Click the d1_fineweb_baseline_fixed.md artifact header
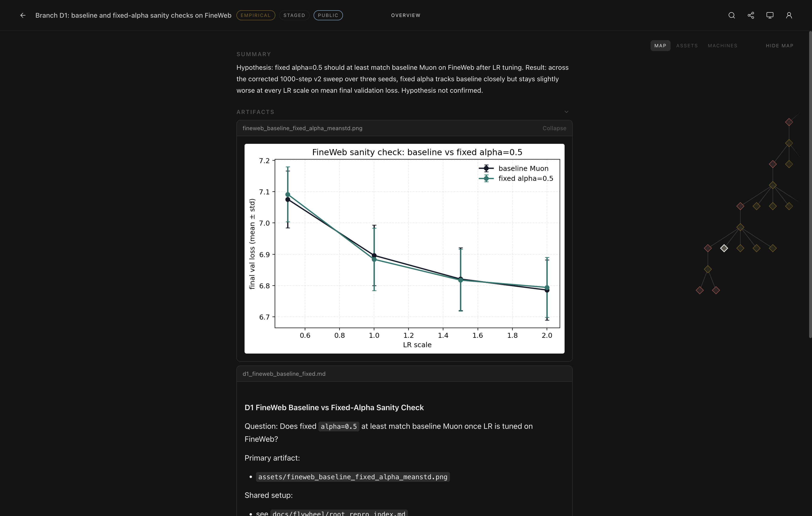The width and height of the screenshot is (812, 516). 404,374
